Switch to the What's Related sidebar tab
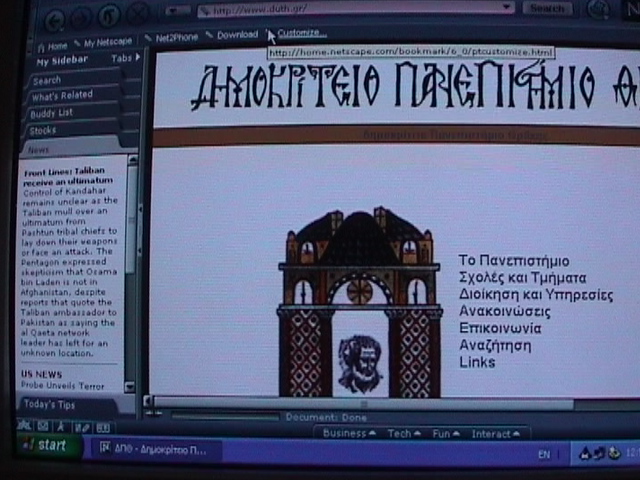 (73, 96)
